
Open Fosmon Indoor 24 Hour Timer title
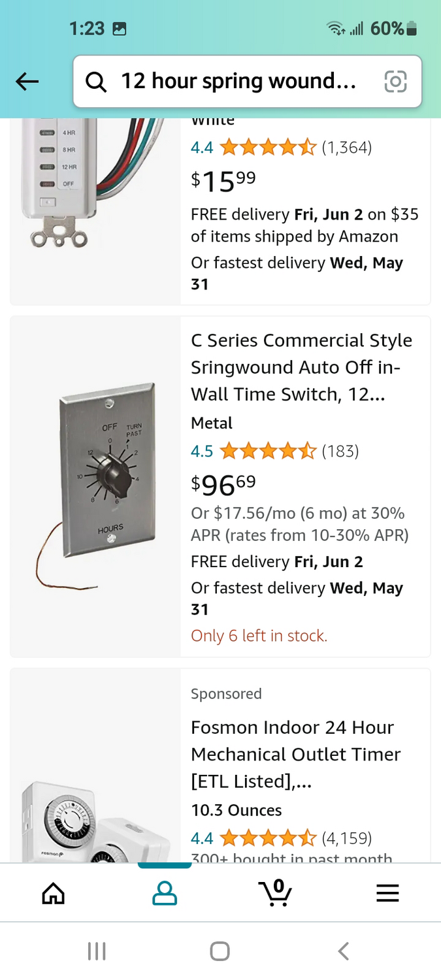pos(295,754)
